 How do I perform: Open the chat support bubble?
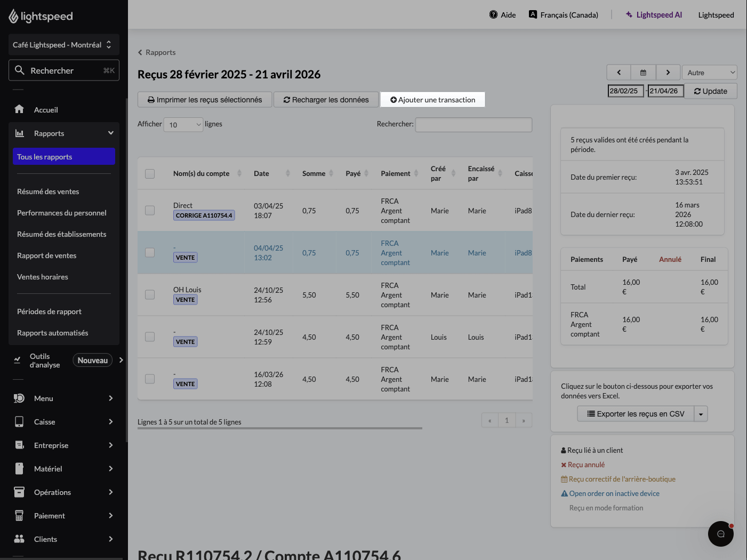click(721, 534)
